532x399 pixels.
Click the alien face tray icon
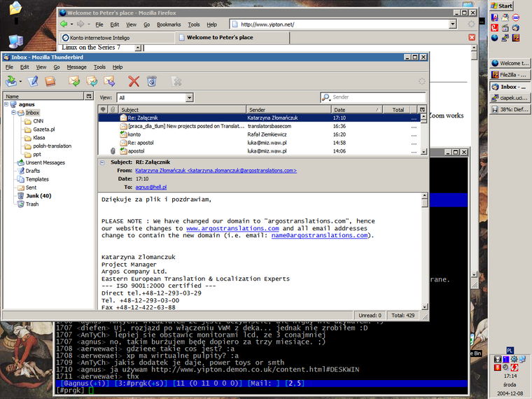click(498, 359)
